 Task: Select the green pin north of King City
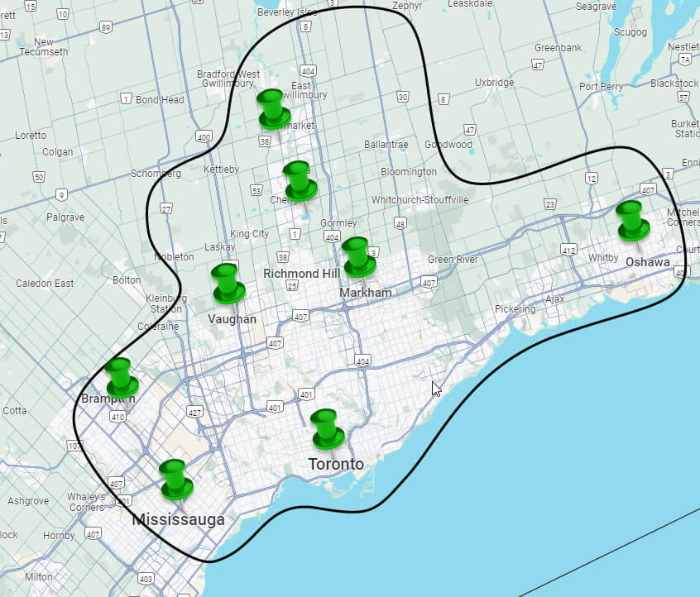[x=299, y=180]
